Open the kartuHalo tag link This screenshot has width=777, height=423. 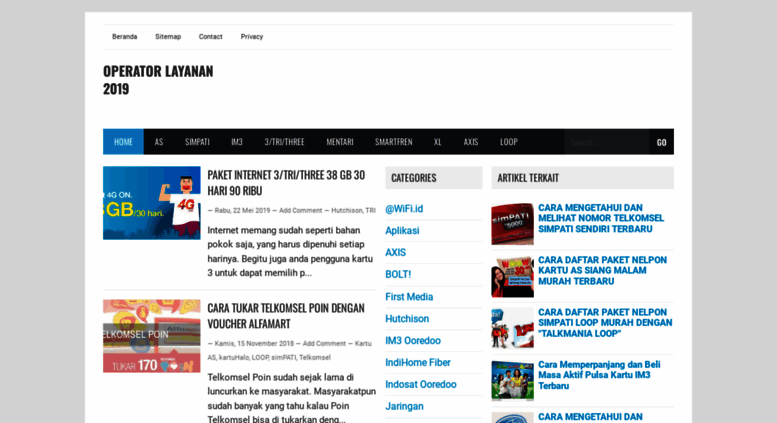[x=234, y=357]
